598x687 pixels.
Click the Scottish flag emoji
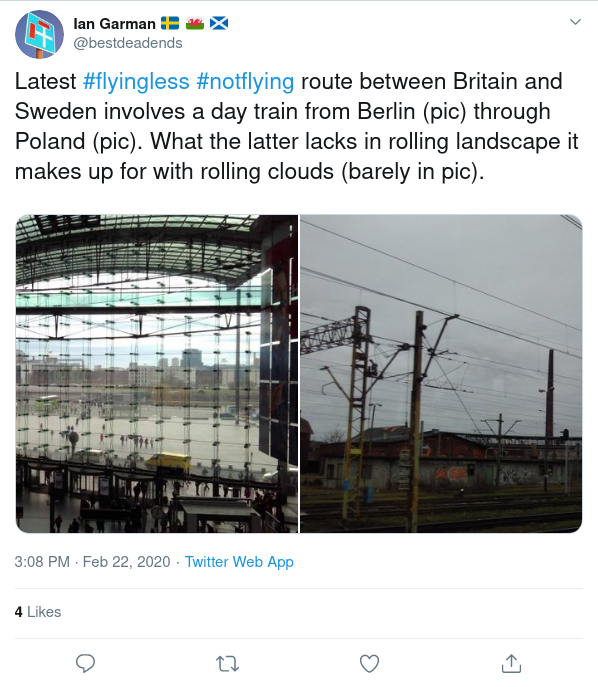tap(219, 23)
